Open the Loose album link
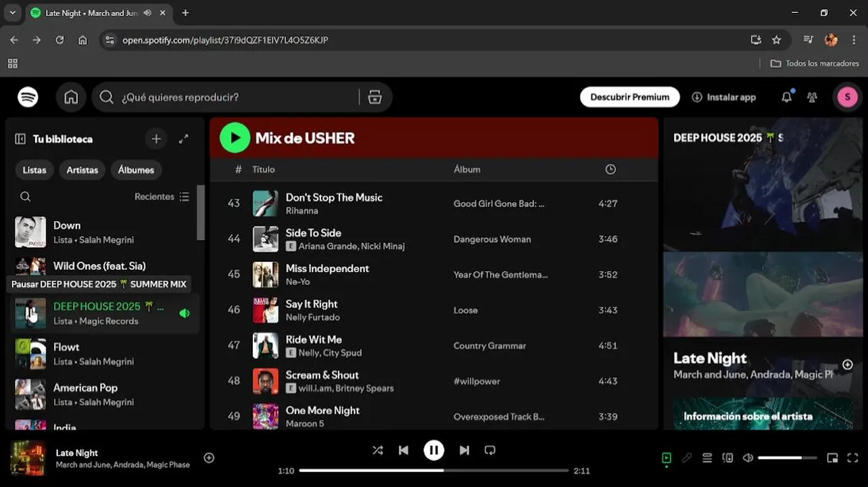This screenshot has width=868, height=487. click(466, 310)
